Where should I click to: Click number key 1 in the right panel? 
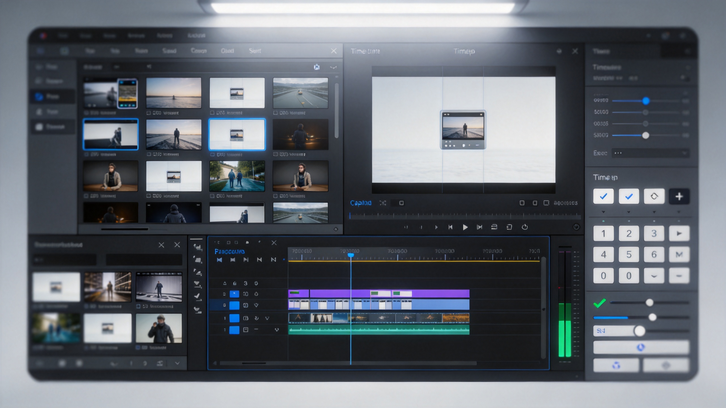(603, 233)
